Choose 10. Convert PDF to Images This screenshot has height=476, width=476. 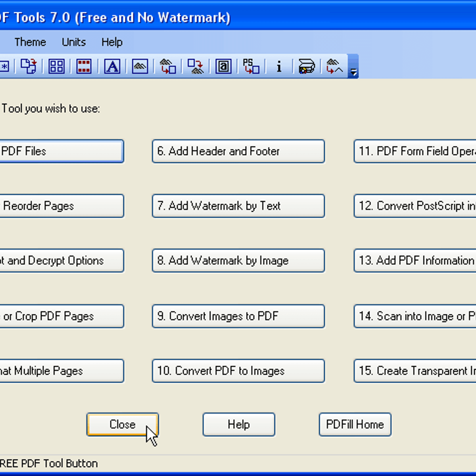(x=238, y=371)
